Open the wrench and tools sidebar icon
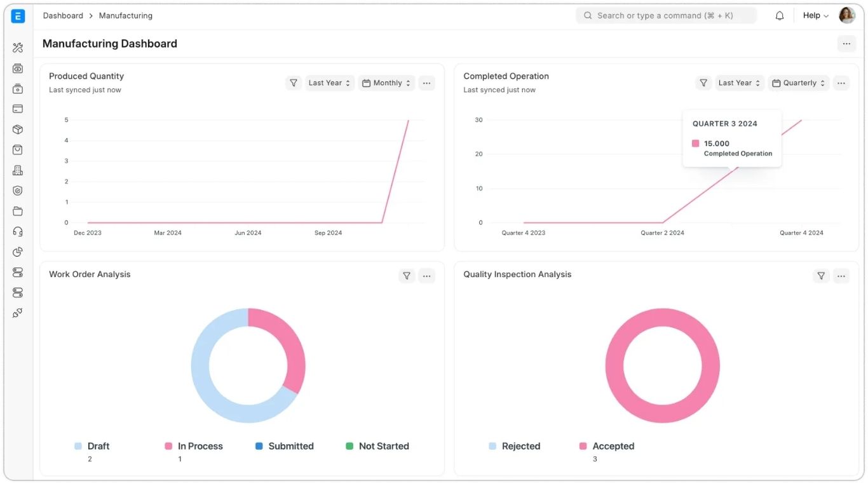This screenshot has height=488, width=868. coord(18,48)
